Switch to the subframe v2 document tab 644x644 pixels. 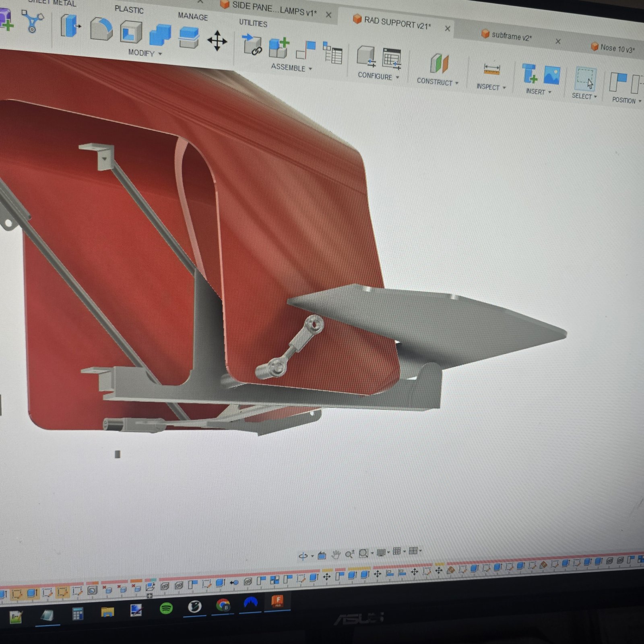point(511,36)
